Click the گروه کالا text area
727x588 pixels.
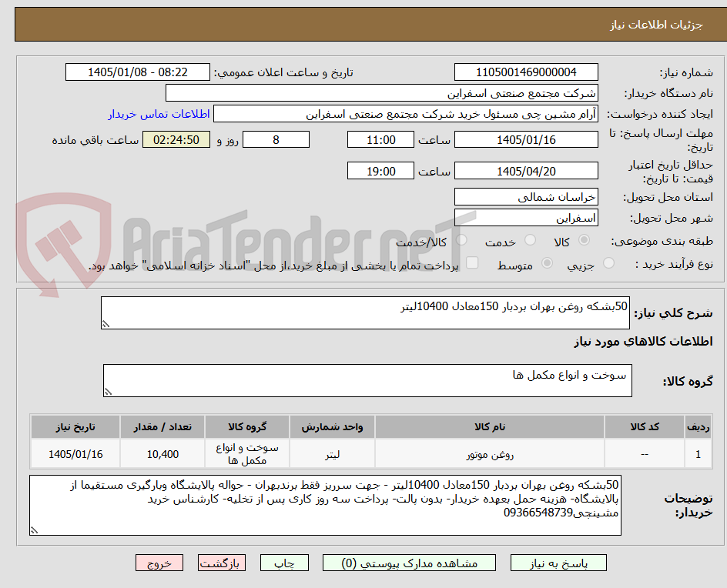pos(367,380)
